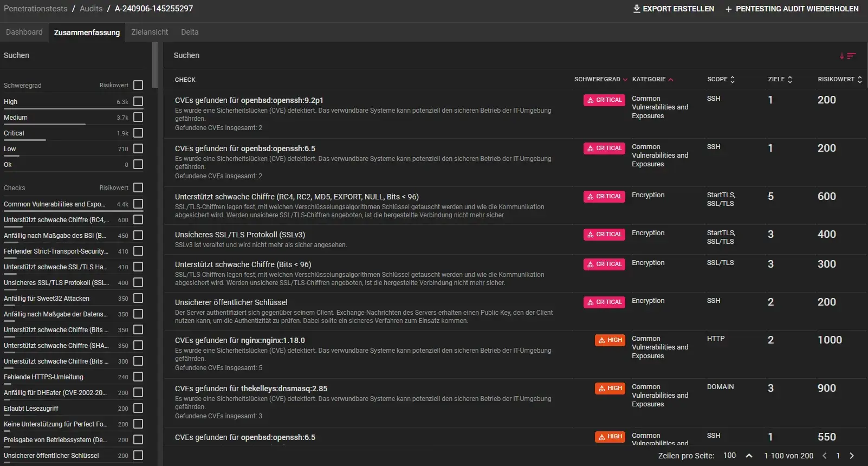
Task: Select the Zusammenfassung tab
Action: (87, 33)
